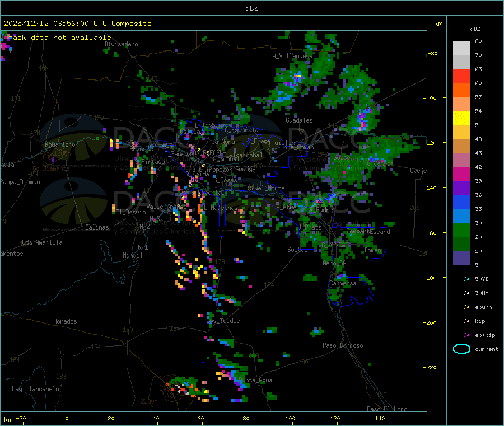Image resolution: width=504 pixels, height=426 pixels.
Task: Click the 'Divisadero' map label
Action: click(121, 44)
